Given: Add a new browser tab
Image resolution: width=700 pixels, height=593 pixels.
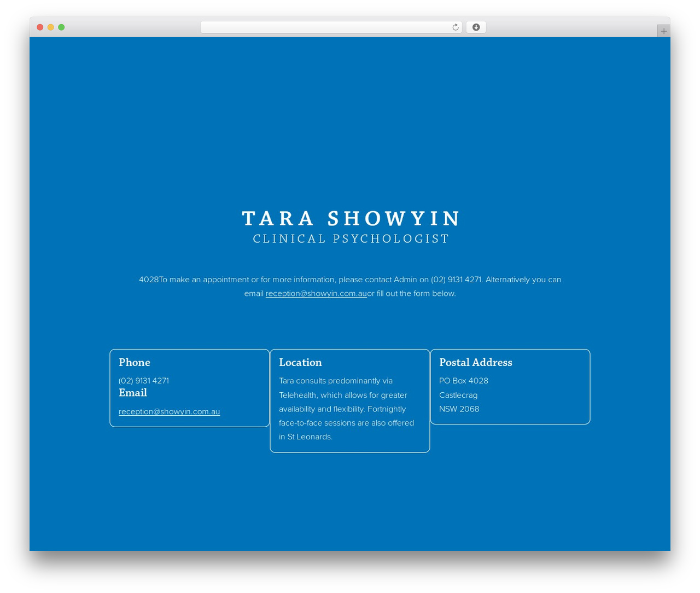Looking at the screenshot, I should coord(663,31).
